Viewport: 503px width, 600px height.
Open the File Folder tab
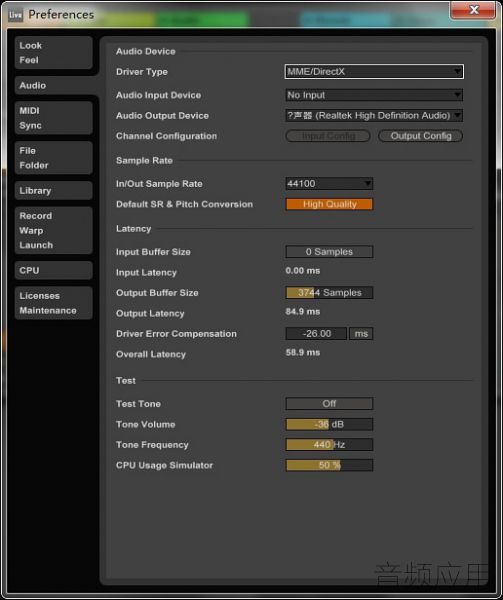click(54, 158)
